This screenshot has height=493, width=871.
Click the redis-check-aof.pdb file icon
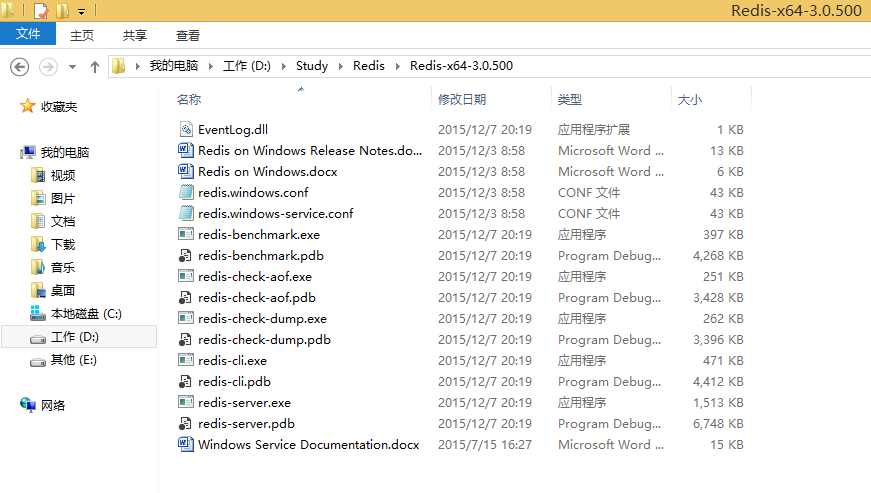186,298
